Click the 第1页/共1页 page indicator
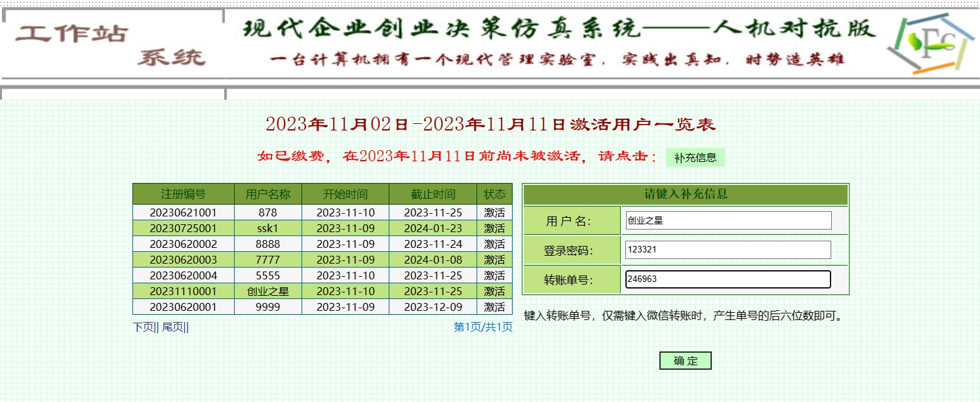Image resolution: width=980 pixels, height=402 pixels. [483, 327]
